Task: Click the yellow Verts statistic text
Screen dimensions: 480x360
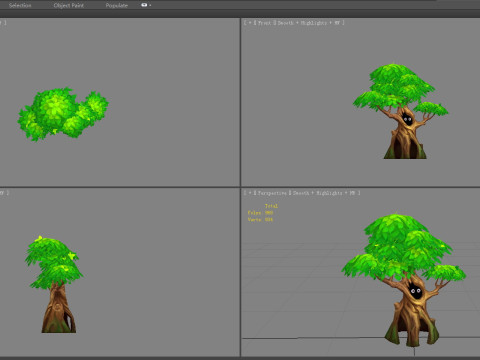Action: pos(260,219)
